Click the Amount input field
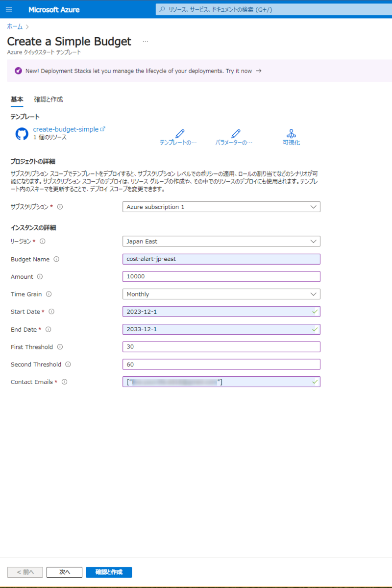Image resolution: width=392 pixels, height=588 pixels. [x=221, y=276]
